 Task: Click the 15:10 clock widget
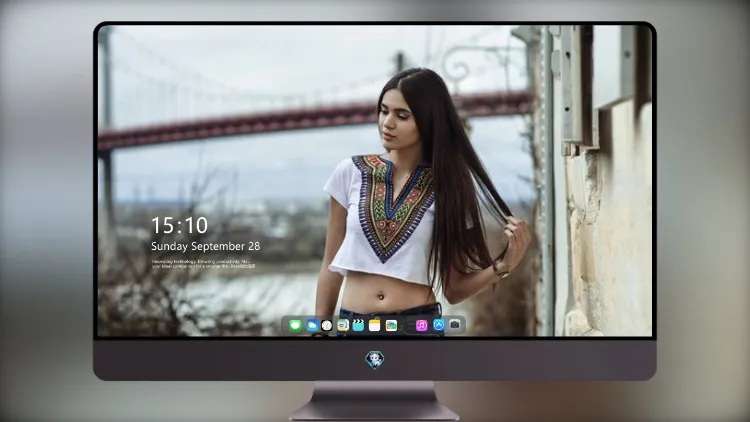[179, 225]
